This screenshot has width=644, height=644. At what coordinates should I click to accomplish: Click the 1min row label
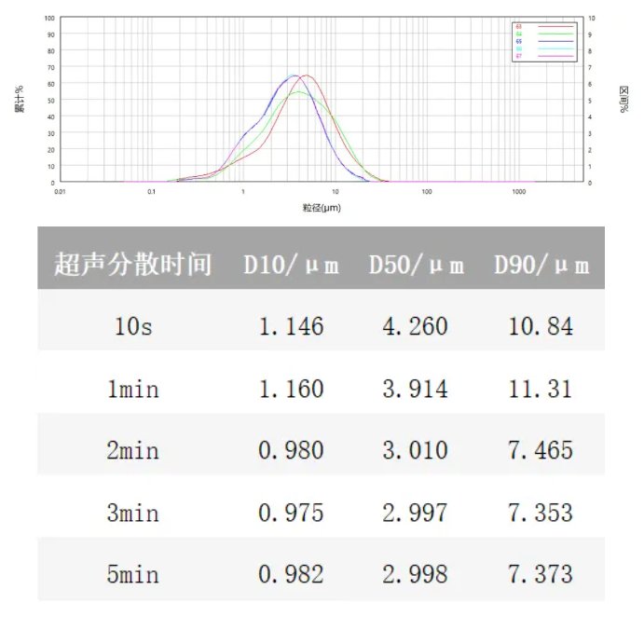[132, 389]
